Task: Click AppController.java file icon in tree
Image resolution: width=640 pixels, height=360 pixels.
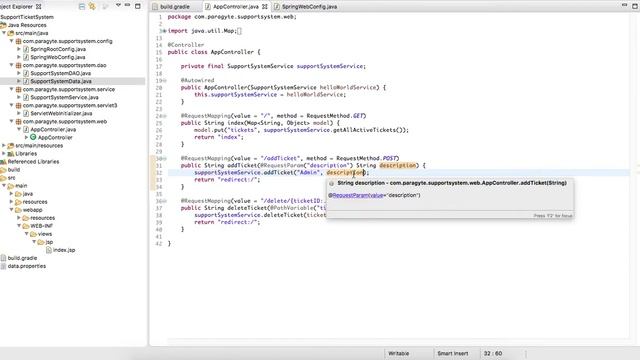Action: [x=26, y=129]
